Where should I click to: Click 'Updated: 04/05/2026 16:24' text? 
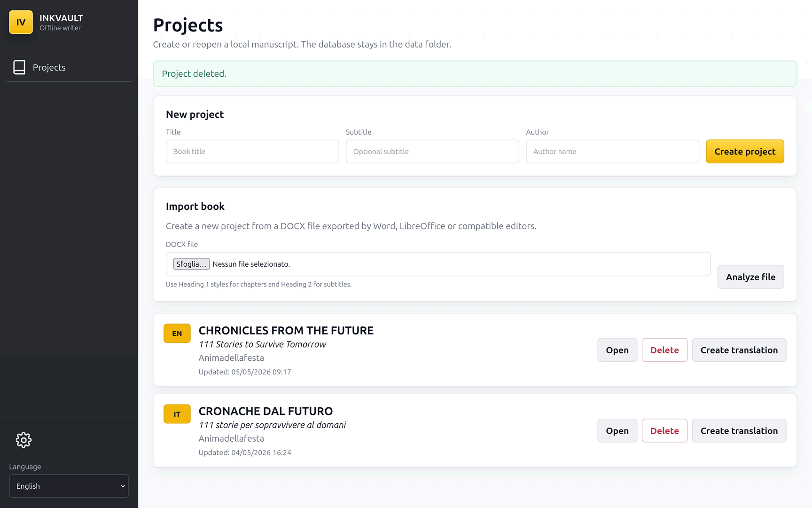point(245,452)
